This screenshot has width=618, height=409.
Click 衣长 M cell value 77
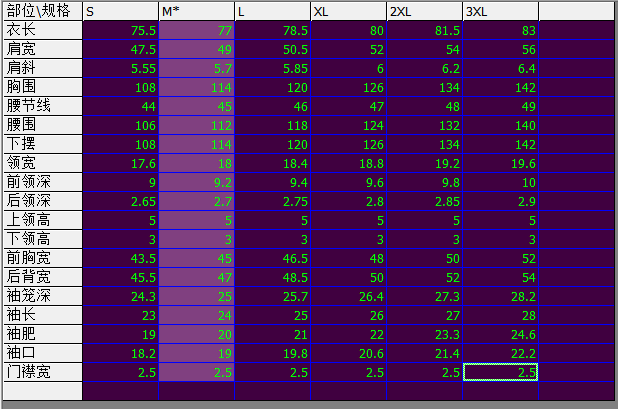click(x=197, y=30)
